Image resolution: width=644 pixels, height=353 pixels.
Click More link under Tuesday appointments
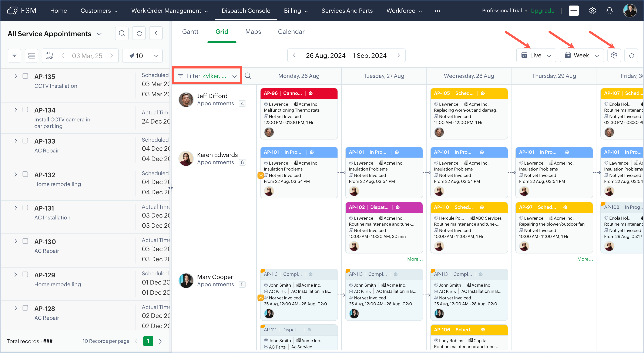point(415,259)
